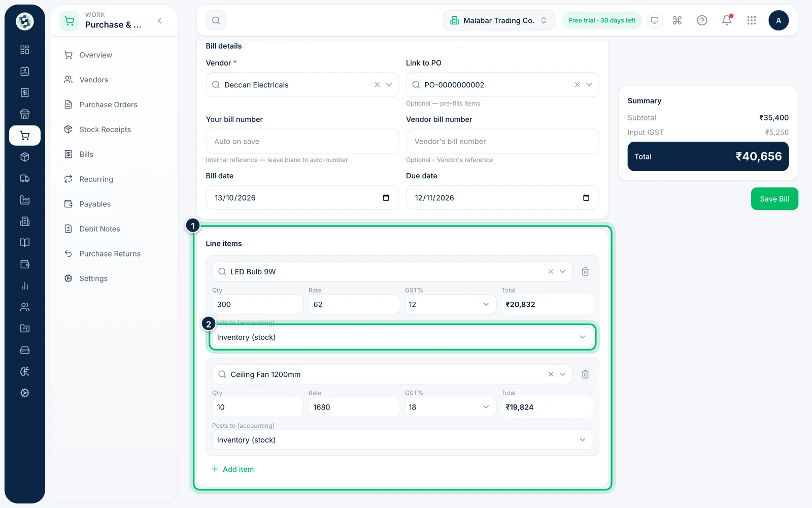This screenshot has width=812, height=508.
Task: Click the monitor icon in the top bar
Action: [x=655, y=20]
